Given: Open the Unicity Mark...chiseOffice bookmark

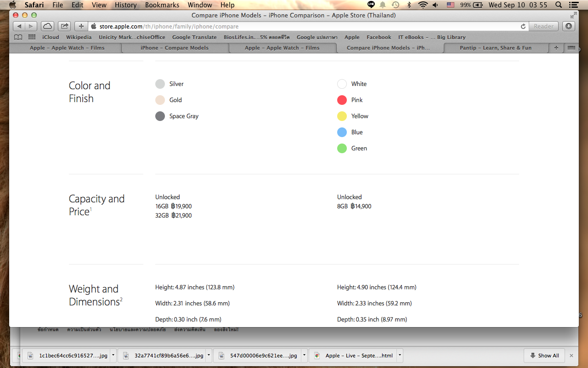Looking at the screenshot, I should pyautogui.click(x=132, y=37).
